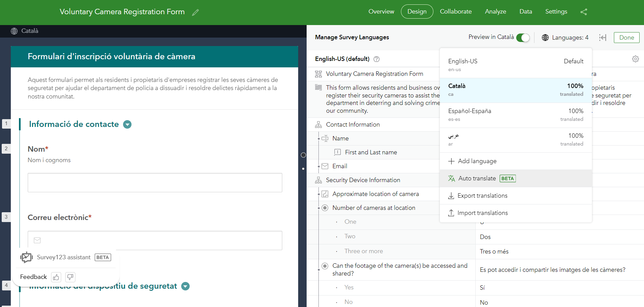644x307 pixels.
Task: Open the Data tab
Action: coord(526,12)
